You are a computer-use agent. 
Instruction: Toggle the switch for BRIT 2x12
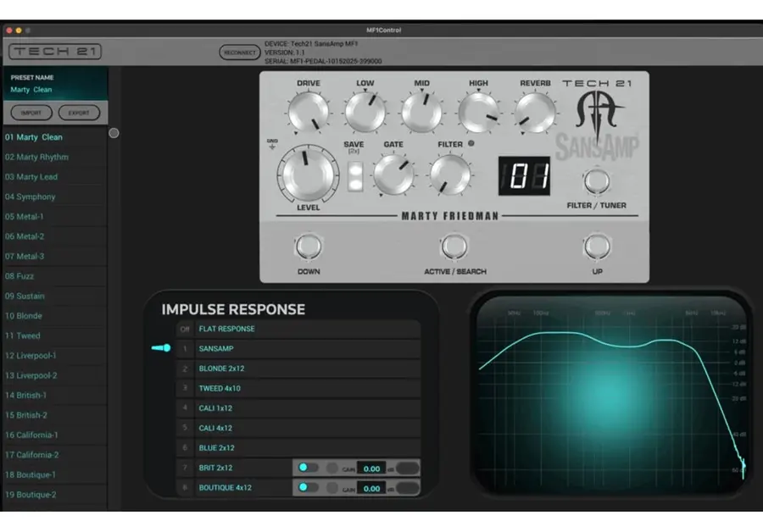(x=308, y=468)
